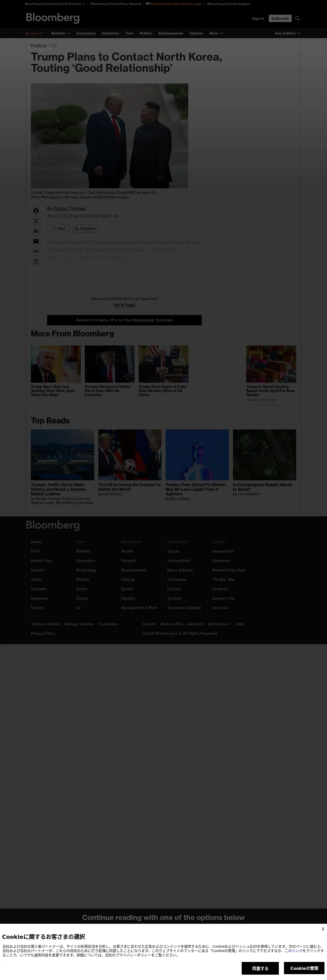The image size is (327, 980).
Task: Open US Is Losing the Contest story
Action: (129, 487)
